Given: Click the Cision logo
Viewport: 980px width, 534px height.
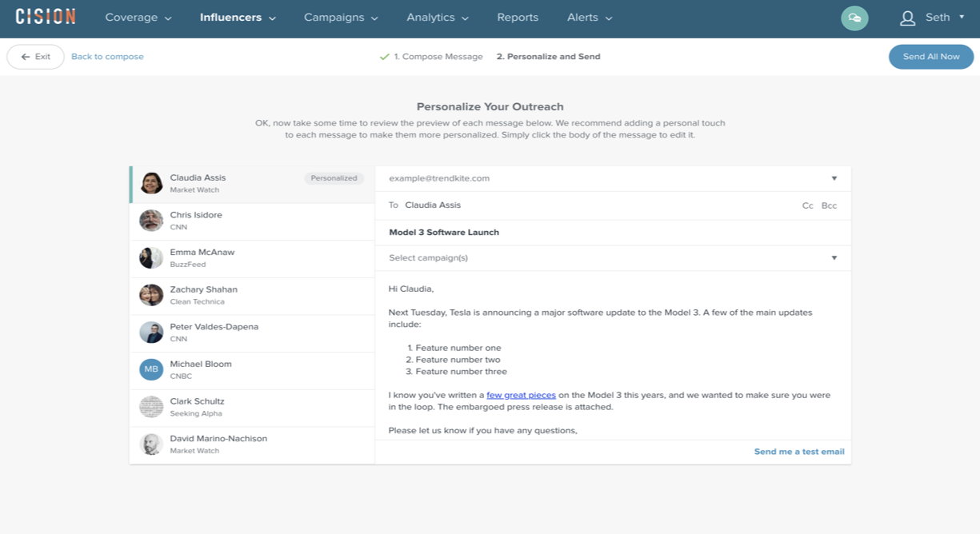Looking at the screenshot, I should (x=46, y=16).
